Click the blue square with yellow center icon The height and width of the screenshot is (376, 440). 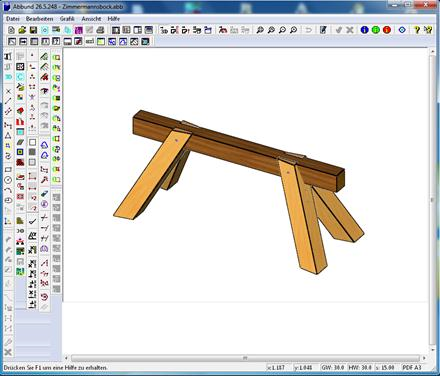20,152
